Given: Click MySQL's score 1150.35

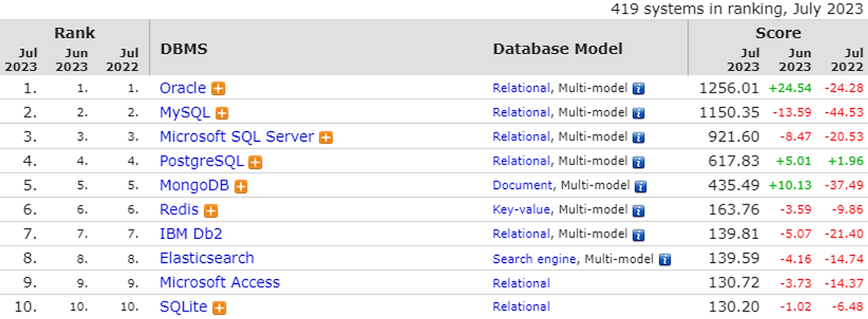Looking at the screenshot, I should [x=730, y=113].
